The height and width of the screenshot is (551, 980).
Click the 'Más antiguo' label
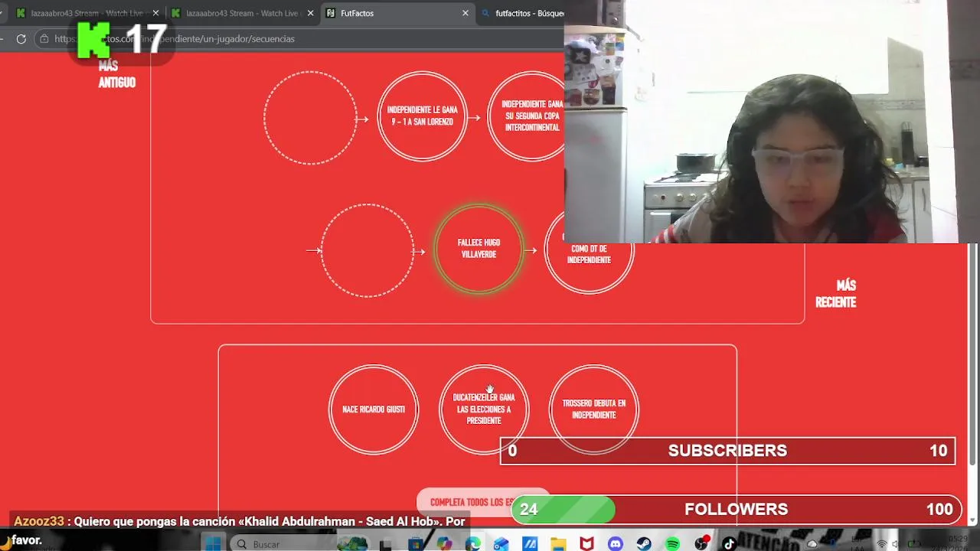coord(116,74)
